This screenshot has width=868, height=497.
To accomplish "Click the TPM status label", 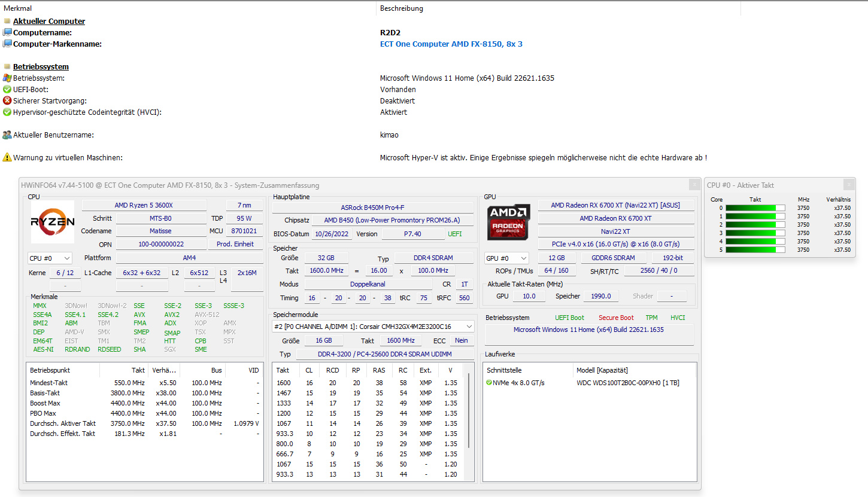I will (x=651, y=318).
